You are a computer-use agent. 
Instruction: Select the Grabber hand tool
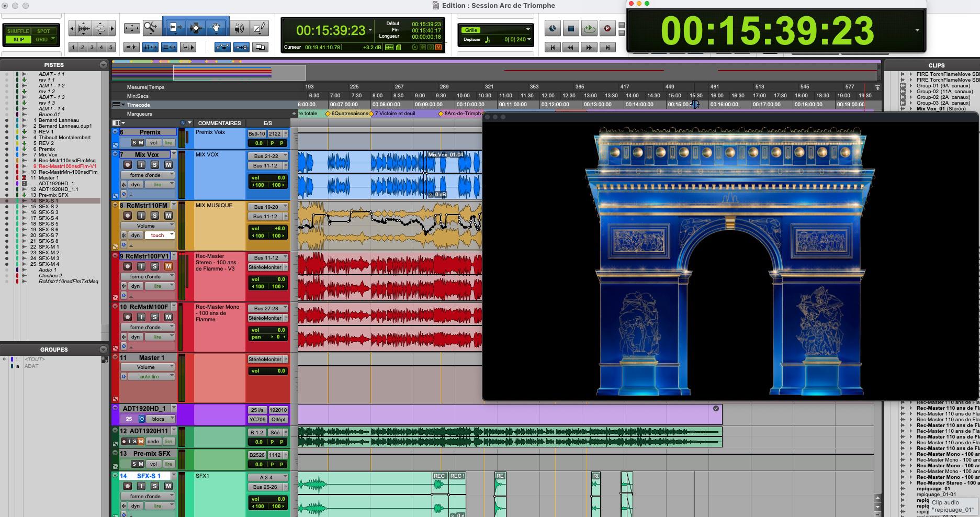coord(216,28)
